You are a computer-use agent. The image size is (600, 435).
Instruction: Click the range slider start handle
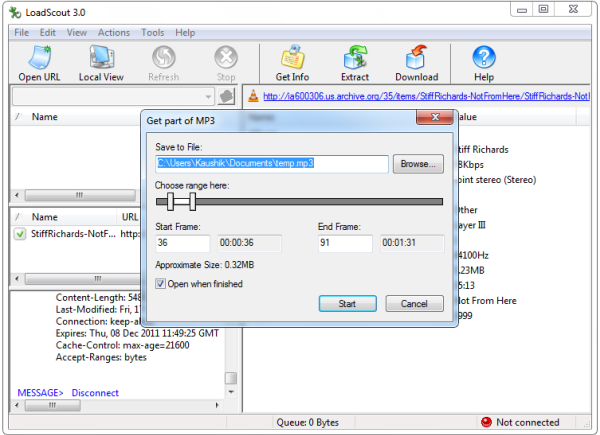pos(170,201)
